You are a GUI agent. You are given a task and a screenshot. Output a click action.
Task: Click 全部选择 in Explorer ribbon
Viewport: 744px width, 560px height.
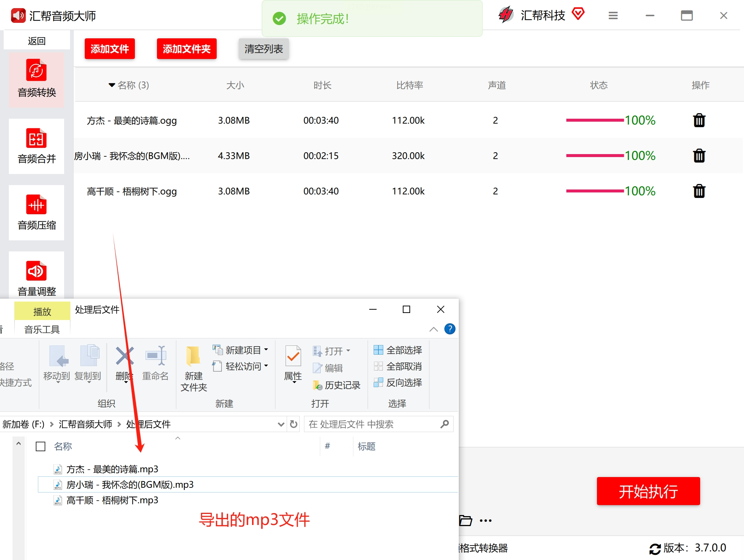click(398, 350)
